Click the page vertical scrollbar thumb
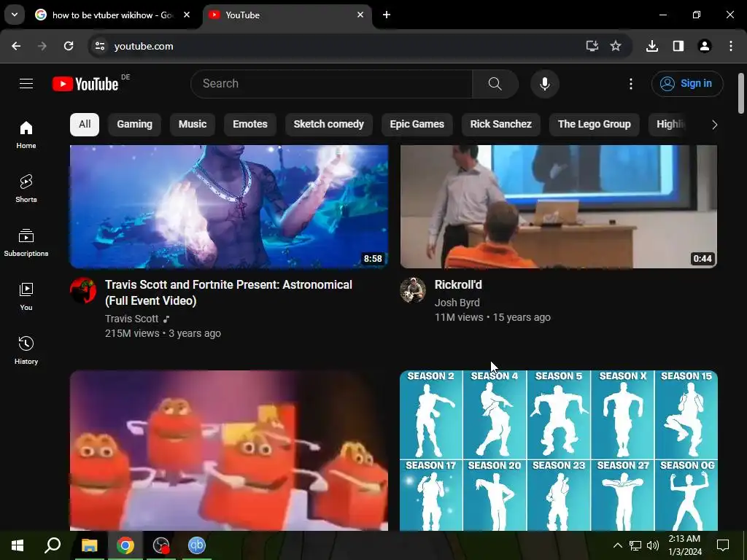Viewport: 747px width, 560px height. click(x=741, y=93)
